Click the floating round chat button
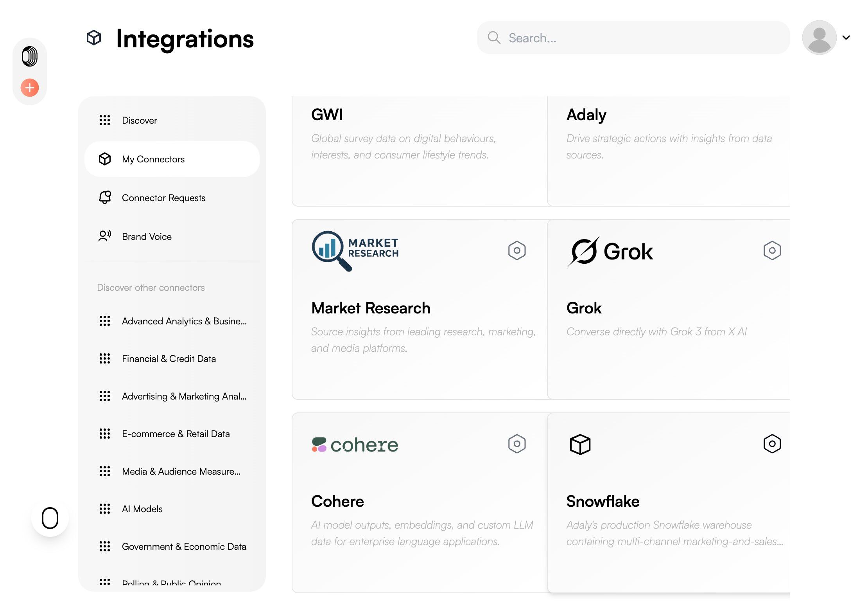Screen dimensions: 868x612 tap(50, 518)
